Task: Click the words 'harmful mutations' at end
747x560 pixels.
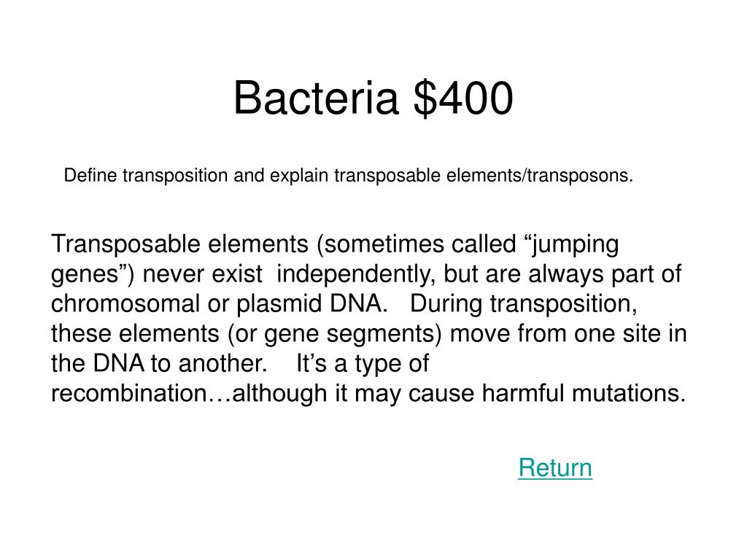Action: pos(584,394)
